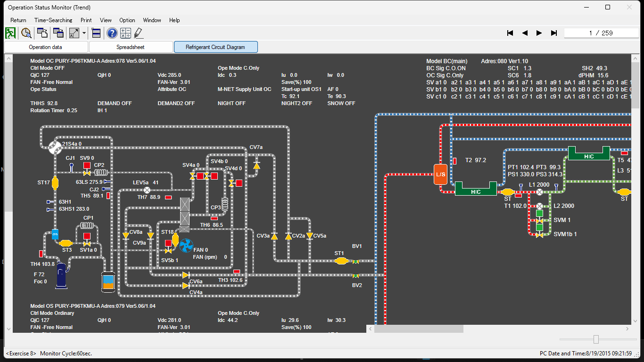Open the Option menu
644x362 pixels.
click(127, 20)
